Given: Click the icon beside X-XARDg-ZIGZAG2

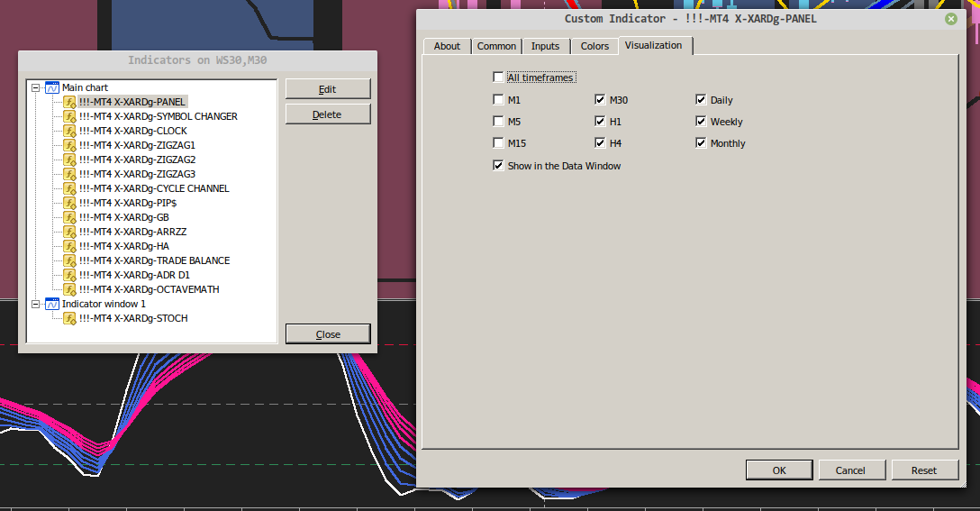Looking at the screenshot, I should [x=69, y=160].
